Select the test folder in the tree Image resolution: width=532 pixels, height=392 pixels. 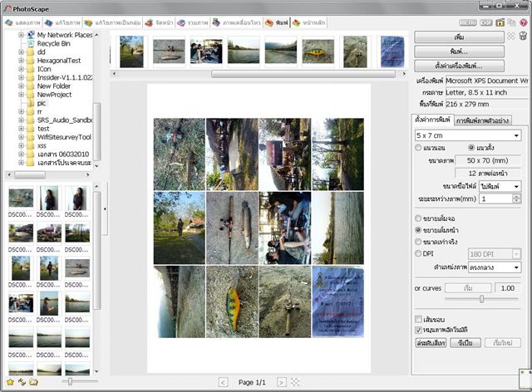pyautogui.click(x=43, y=129)
